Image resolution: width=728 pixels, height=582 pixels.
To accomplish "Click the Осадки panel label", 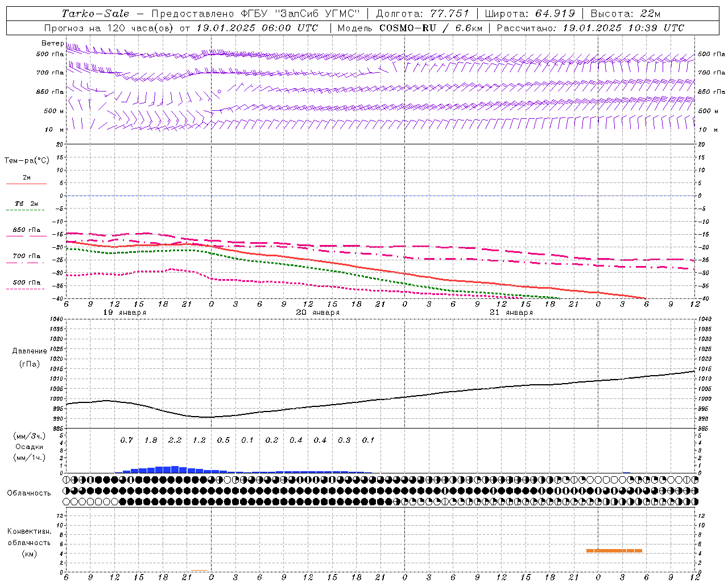I will (29, 447).
